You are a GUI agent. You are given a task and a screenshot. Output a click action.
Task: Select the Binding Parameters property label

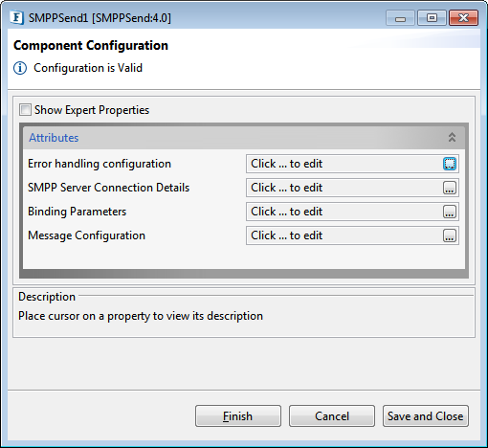77,212
